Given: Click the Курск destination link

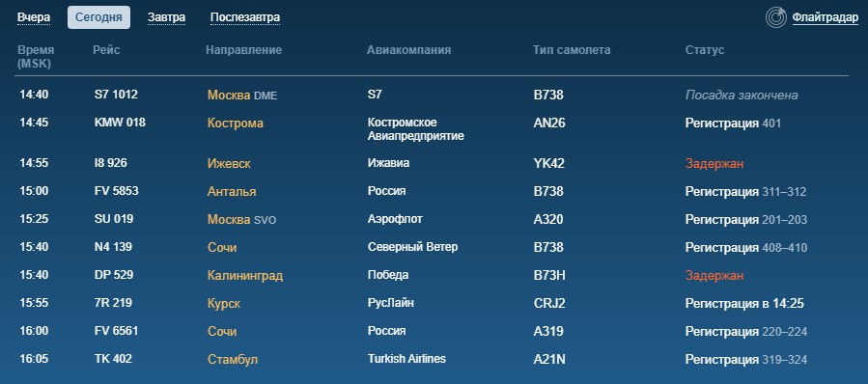Looking at the screenshot, I should [224, 303].
